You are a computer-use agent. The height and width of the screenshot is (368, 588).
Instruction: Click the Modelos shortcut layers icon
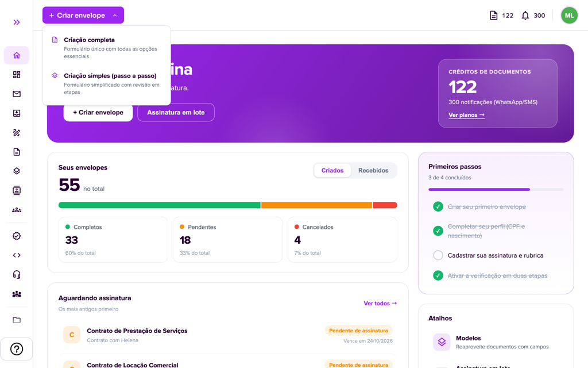442,342
